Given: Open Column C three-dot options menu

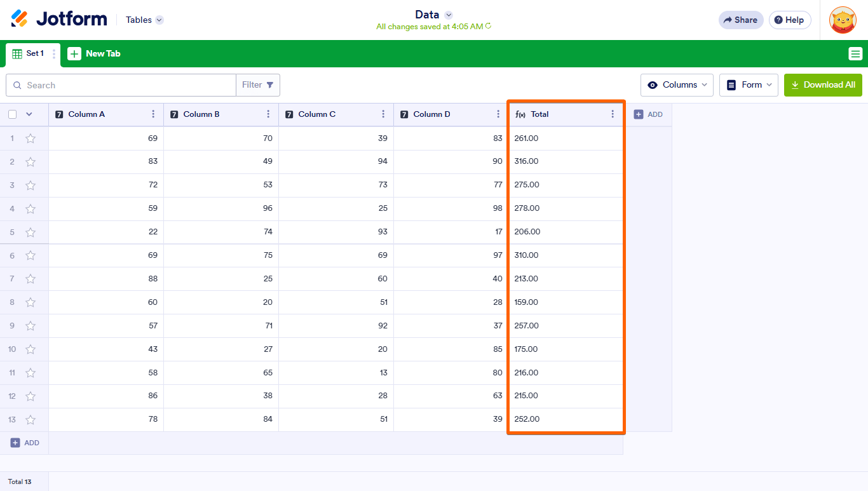Looking at the screenshot, I should (x=383, y=114).
